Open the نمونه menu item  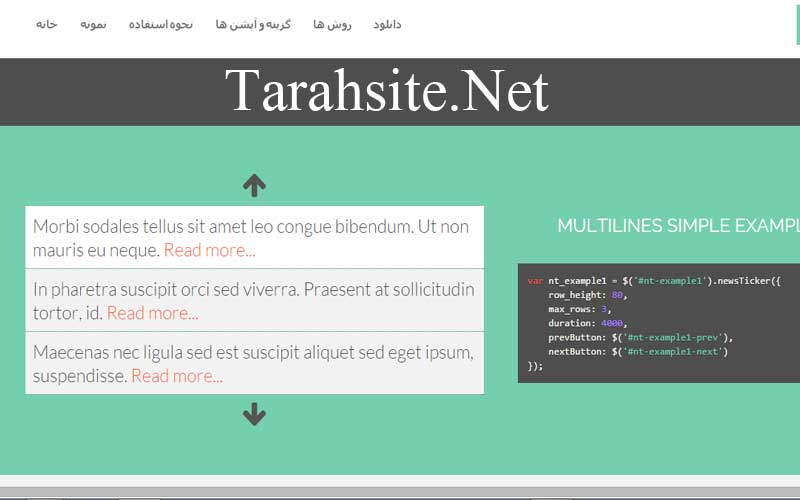pos(93,24)
